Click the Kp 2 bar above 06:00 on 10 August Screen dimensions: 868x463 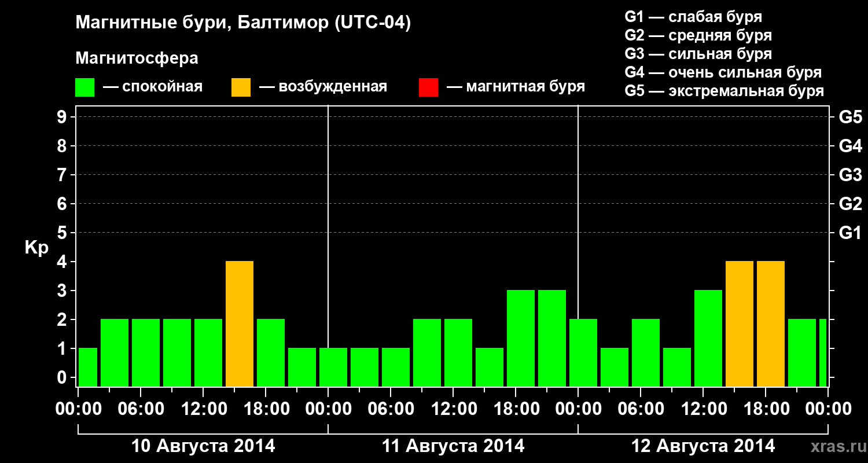pos(146,352)
